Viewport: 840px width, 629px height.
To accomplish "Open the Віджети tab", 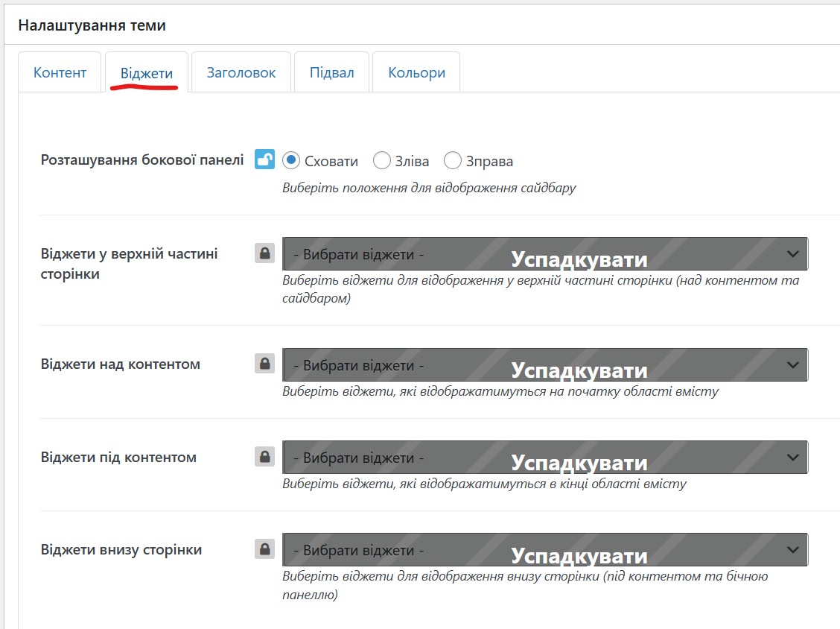I will (147, 72).
